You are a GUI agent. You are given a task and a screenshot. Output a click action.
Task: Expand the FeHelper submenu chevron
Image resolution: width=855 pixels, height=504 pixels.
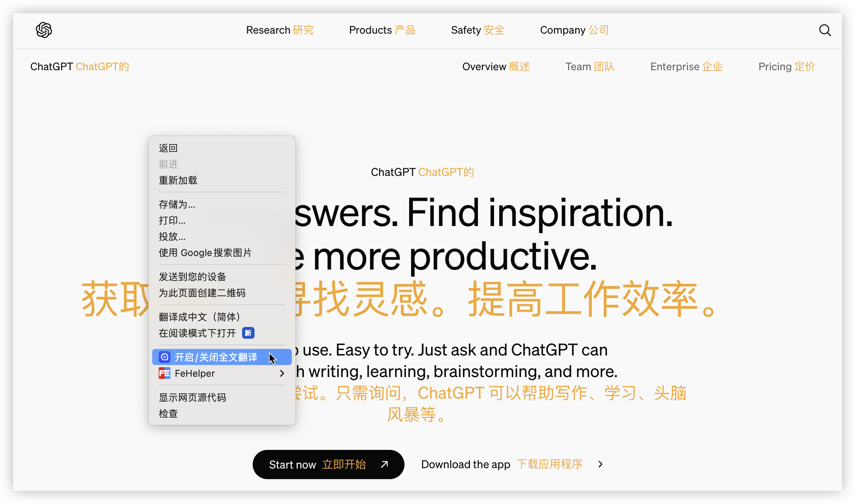[282, 373]
